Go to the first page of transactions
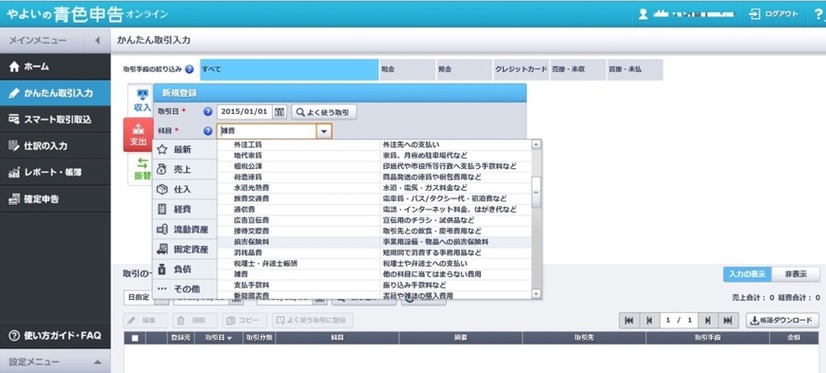This screenshot has height=373, width=826. tap(628, 320)
